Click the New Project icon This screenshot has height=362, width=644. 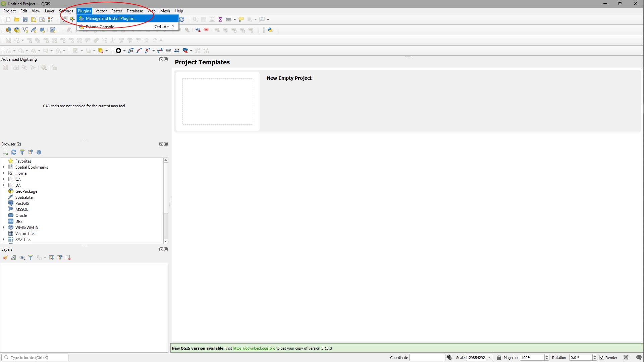(8, 19)
